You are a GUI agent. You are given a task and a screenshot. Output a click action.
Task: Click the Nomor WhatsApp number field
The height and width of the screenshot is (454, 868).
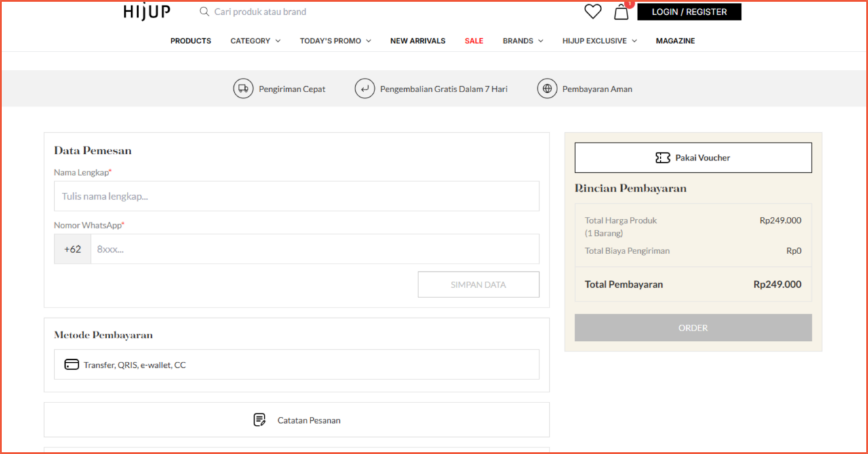click(315, 249)
